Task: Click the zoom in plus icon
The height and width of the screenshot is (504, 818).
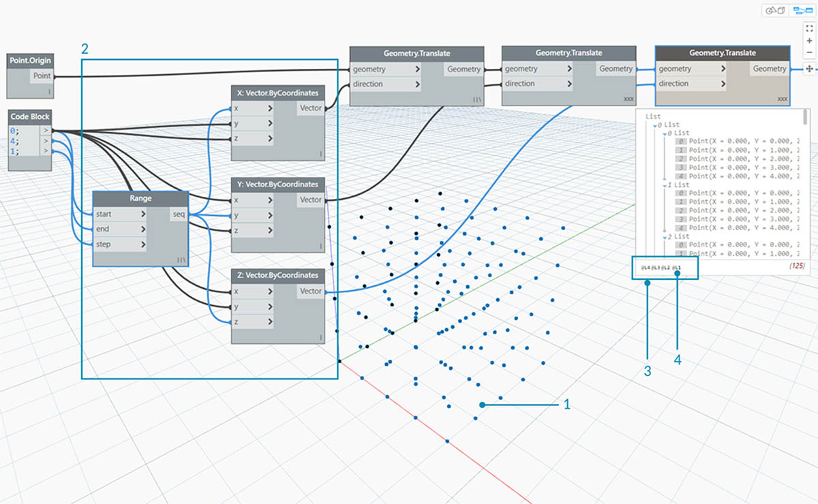Action: pyautogui.click(x=809, y=41)
